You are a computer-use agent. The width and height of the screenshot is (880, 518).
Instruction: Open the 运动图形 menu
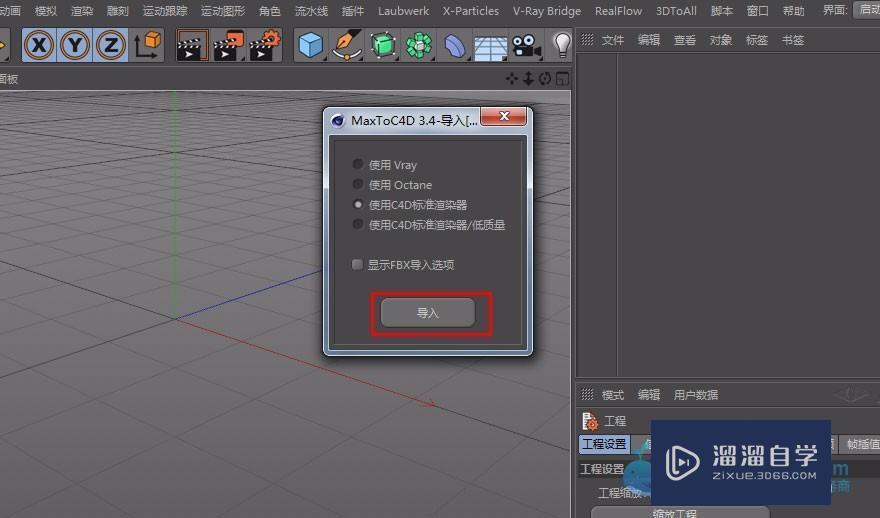point(223,11)
